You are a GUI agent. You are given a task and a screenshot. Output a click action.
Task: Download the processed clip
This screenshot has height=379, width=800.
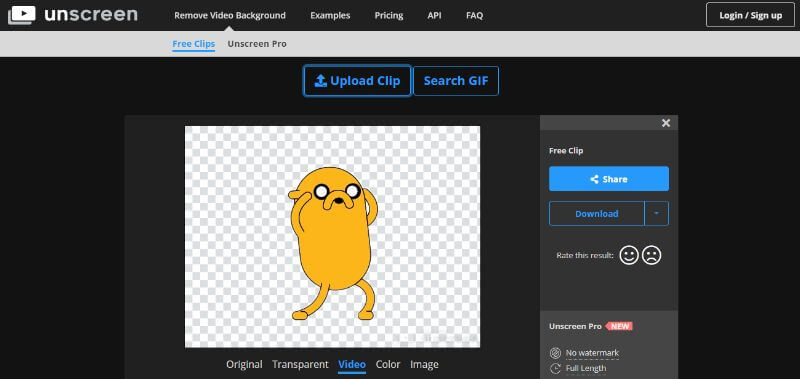click(596, 214)
